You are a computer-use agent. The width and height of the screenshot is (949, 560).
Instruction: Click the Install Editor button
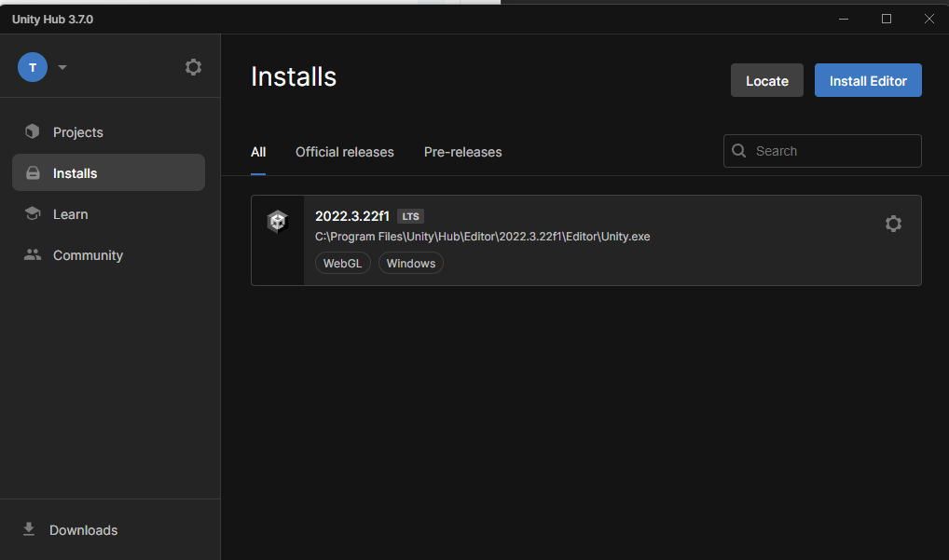(x=868, y=80)
